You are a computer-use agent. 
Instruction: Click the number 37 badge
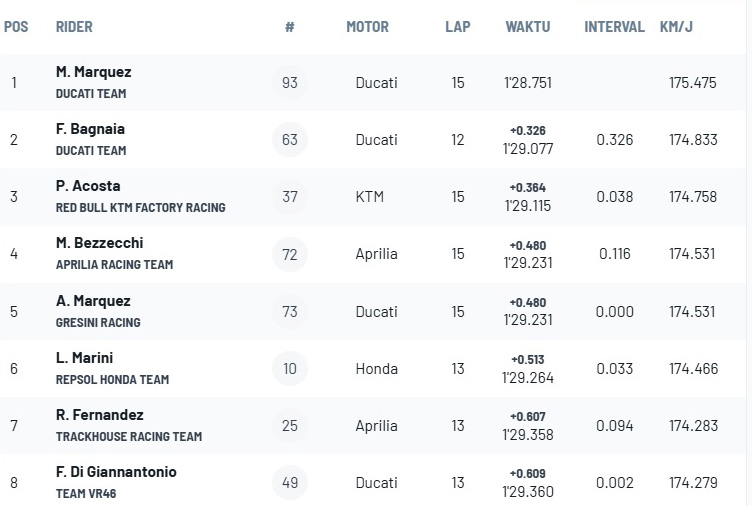coord(290,197)
